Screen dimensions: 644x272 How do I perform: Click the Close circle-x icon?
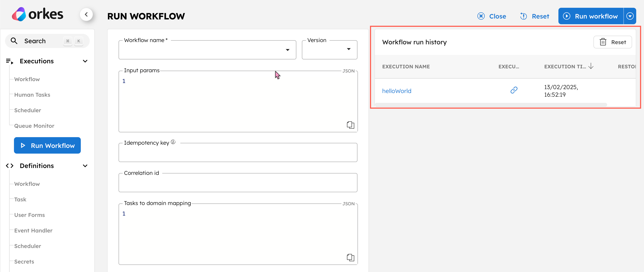pos(481,16)
